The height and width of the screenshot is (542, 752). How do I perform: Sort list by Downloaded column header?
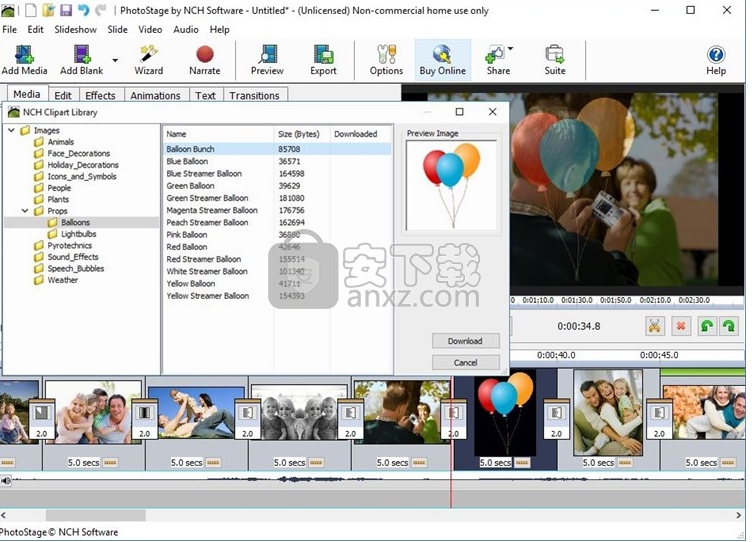coord(361,134)
